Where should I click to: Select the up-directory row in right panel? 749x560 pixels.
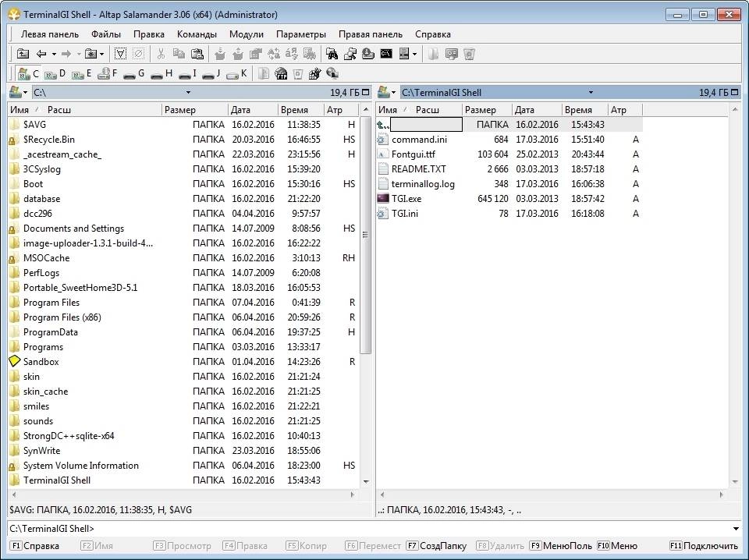[x=509, y=125]
